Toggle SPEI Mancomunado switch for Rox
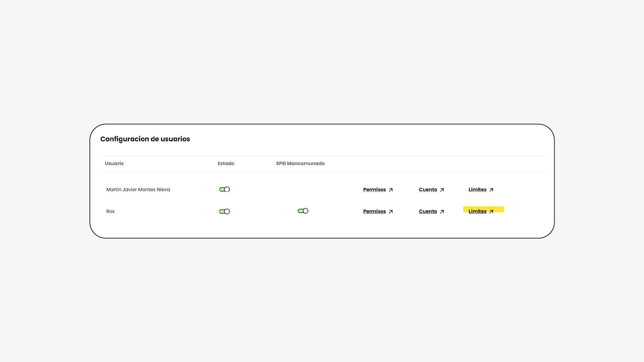644x362 pixels. (x=303, y=211)
